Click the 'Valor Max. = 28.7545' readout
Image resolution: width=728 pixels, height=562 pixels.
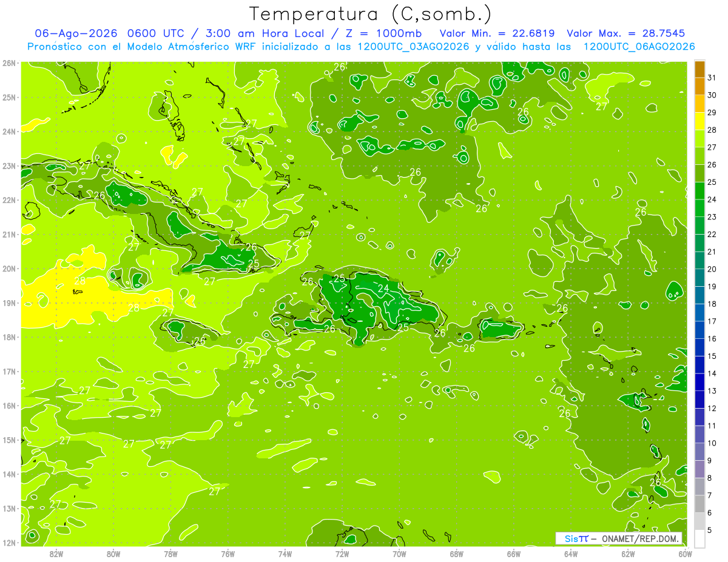626,33
